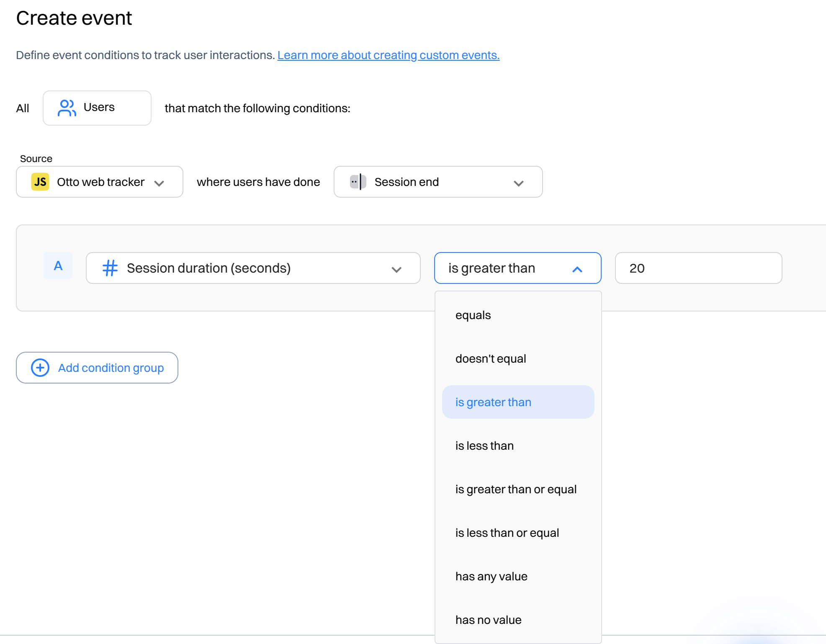Pick 'is less than' operator
Screen dimensions: 826x644
point(518,446)
